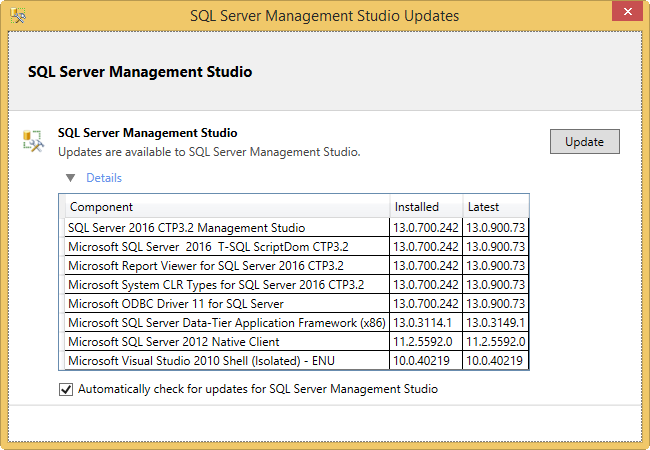The height and width of the screenshot is (450, 650).
Task: Click the SQL Server Management Studio tools icon
Action: tap(34, 141)
